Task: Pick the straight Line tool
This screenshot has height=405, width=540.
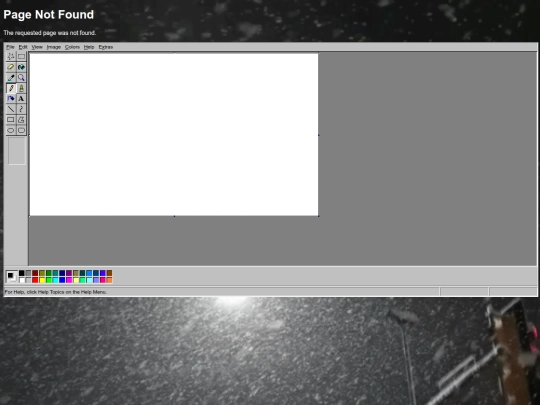Action: (11, 109)
